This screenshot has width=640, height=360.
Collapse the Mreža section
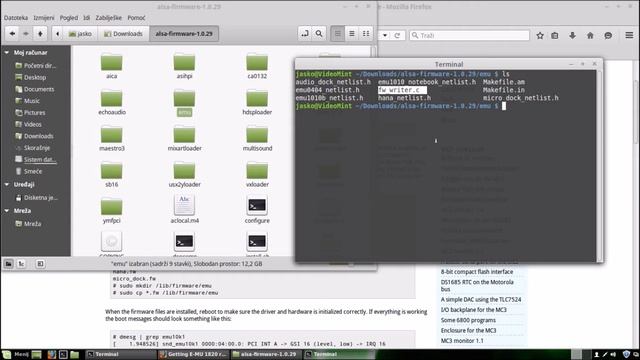tap(7, 211)
